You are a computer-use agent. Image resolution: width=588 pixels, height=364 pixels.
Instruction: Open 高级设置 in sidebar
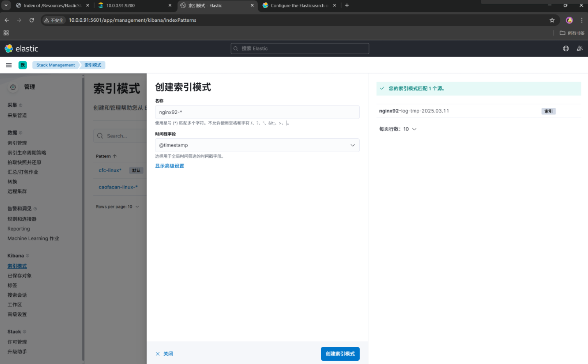click(17, 314)
